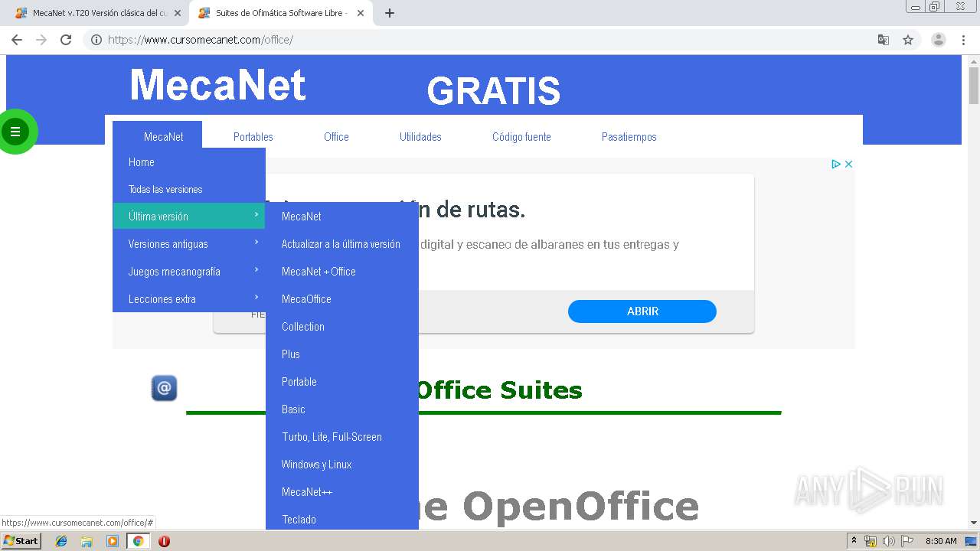
Task: Open Windows Explorer from taskbar
Action: pos(87,541)
